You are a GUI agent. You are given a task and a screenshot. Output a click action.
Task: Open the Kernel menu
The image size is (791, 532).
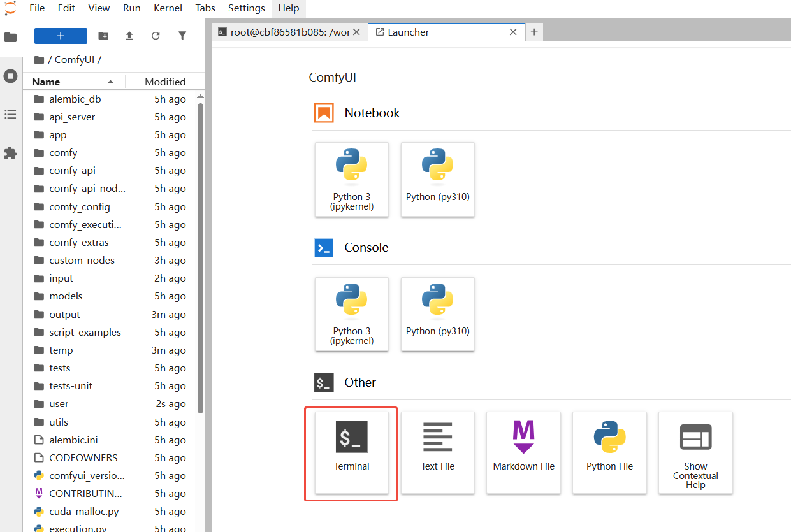pyautogui.click(x=168, y=8)
